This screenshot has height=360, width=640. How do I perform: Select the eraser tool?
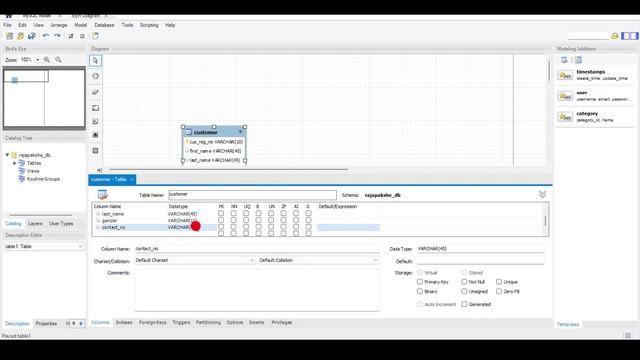[96, 92]
